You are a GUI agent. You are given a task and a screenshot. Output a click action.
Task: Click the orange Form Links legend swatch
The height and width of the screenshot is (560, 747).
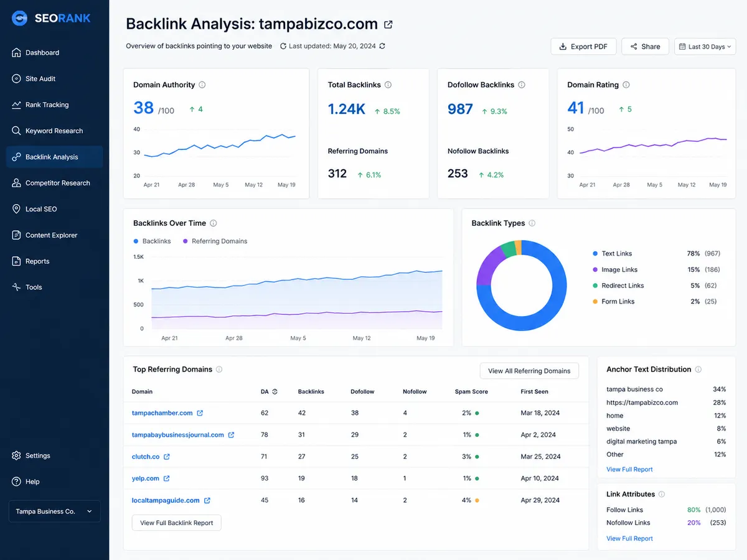click(596, 302)
